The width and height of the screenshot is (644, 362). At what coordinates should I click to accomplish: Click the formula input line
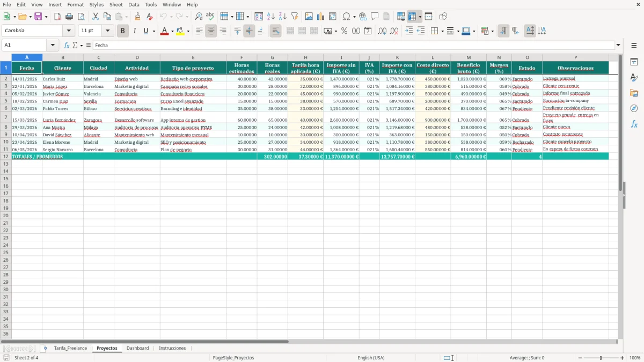[354, 46]
